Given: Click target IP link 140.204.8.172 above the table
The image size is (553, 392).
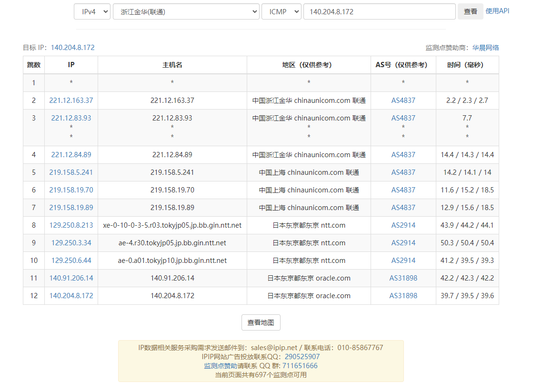Looking at the screenshot, I should [73, 48].
